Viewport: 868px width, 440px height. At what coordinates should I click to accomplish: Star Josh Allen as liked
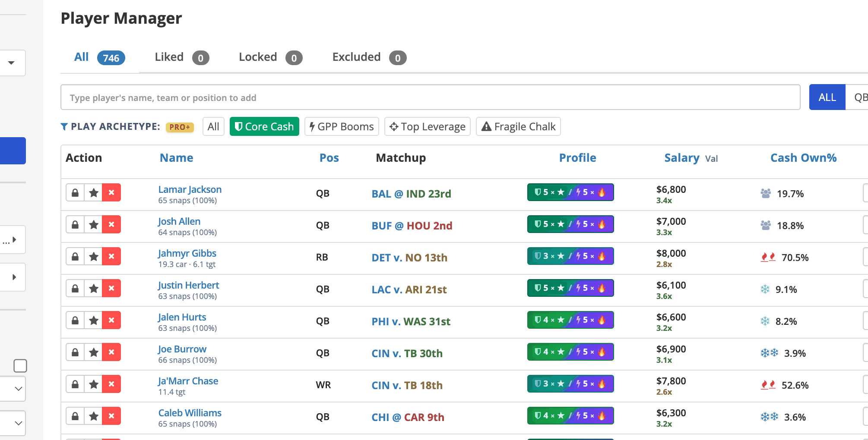click(x=93, y=225)
